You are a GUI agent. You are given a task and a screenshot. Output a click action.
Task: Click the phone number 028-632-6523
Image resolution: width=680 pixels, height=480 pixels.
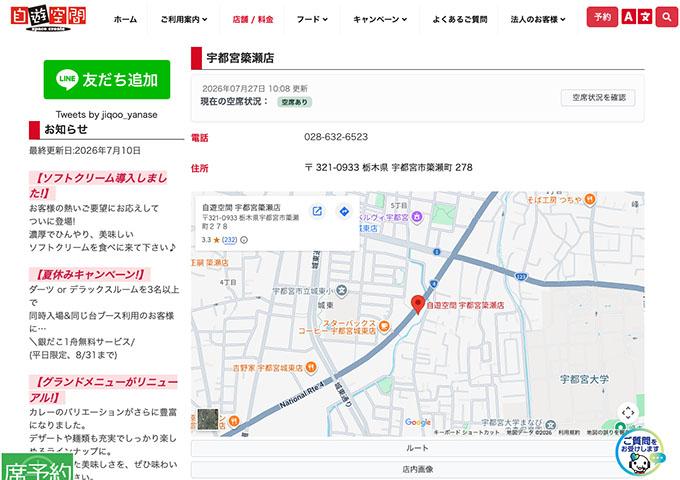click(336, 137)
